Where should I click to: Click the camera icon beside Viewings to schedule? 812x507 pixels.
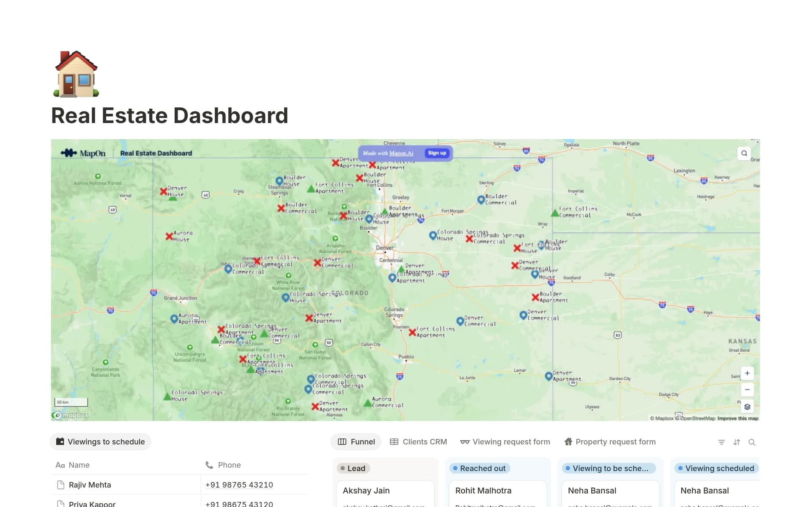[x=60, y=441]
